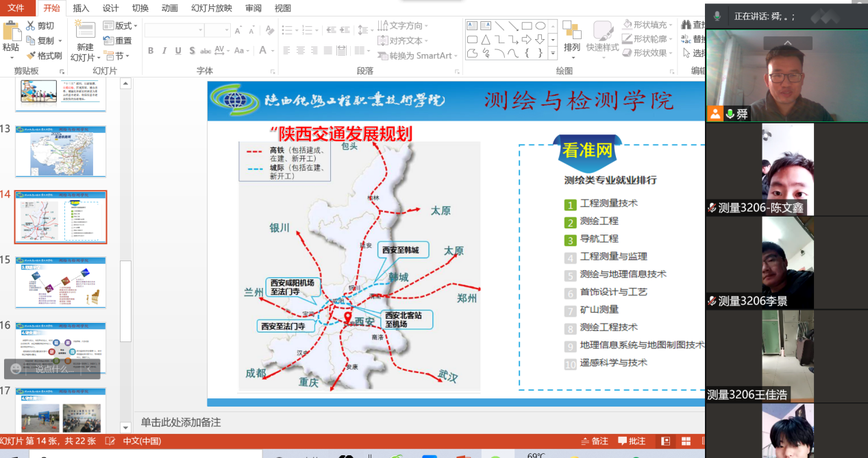Open the font name combo box

pyautogui.click(x=173, y=30)
